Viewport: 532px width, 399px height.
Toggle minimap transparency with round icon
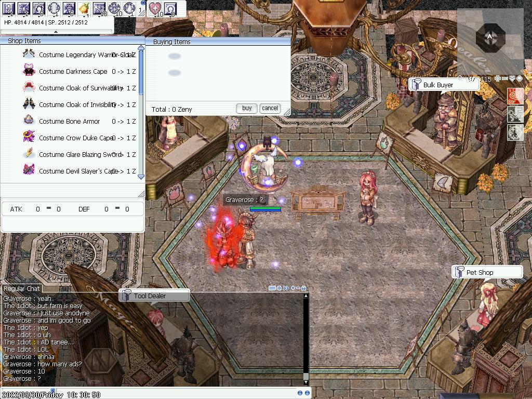[x=520, y=79]
